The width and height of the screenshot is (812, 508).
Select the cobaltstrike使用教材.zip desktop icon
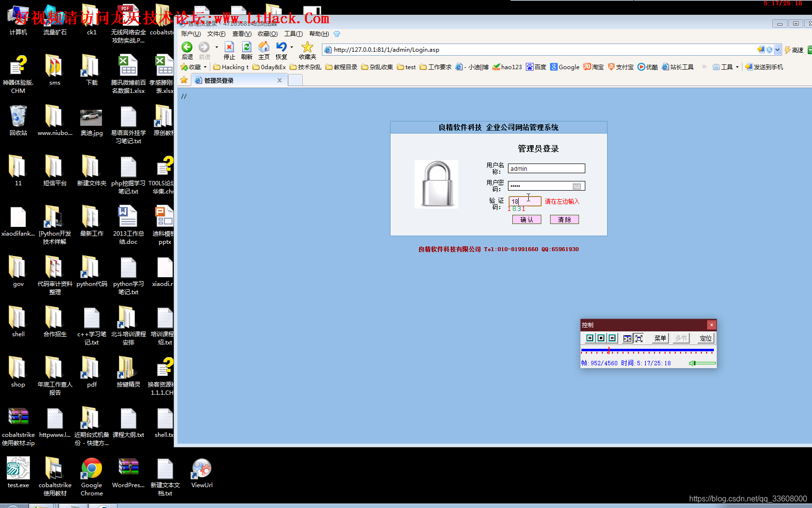18,427
